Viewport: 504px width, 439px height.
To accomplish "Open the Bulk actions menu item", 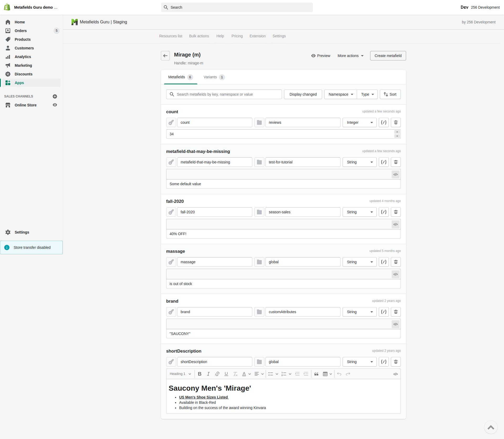I will (x=199, y=36).
